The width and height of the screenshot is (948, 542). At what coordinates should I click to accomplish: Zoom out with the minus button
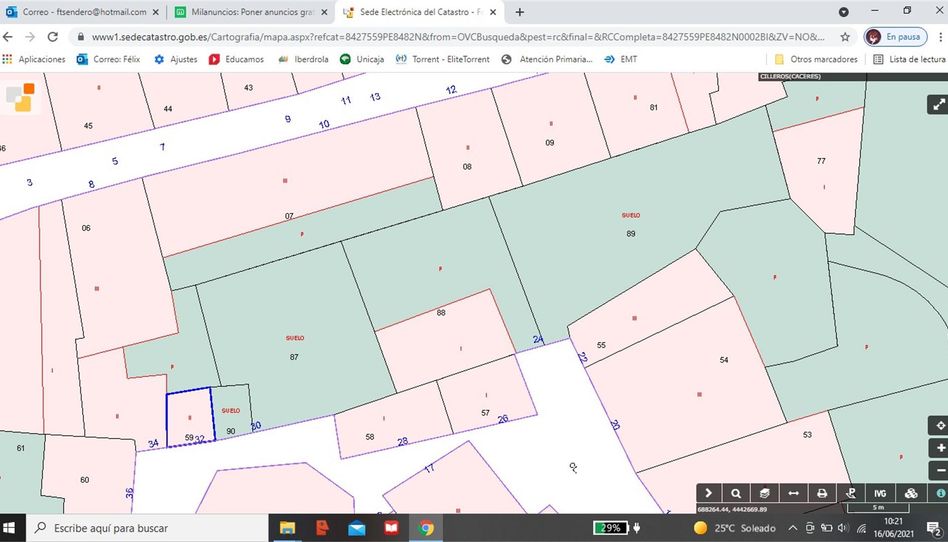click(938, 470)
